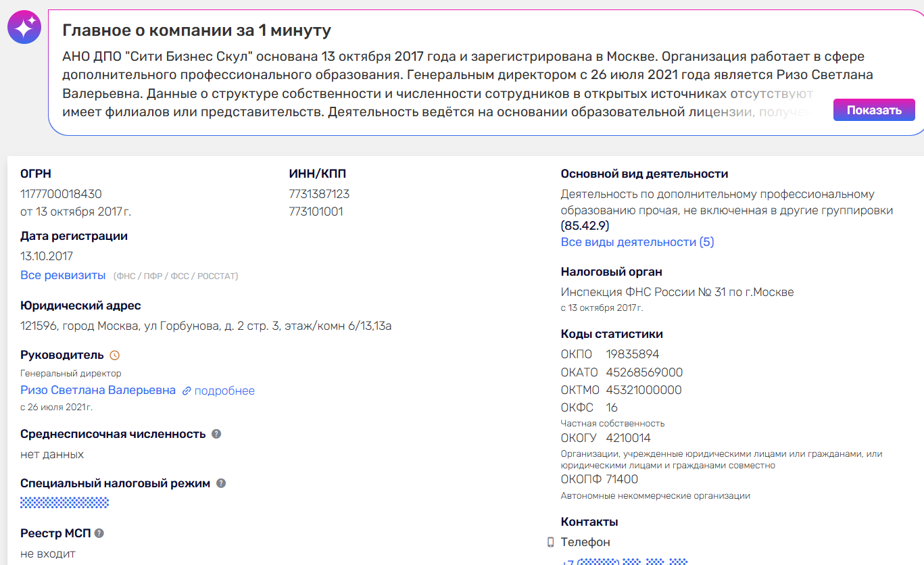The width and height of the screenshot is (924, 565).
Task: Click the link chain icon before подробнее
Action: pos(187,391)
